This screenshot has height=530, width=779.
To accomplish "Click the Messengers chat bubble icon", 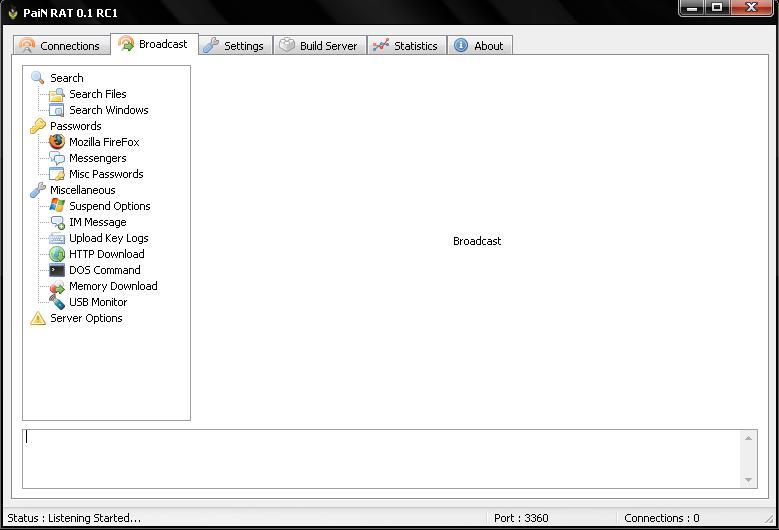I will point(57,158).
